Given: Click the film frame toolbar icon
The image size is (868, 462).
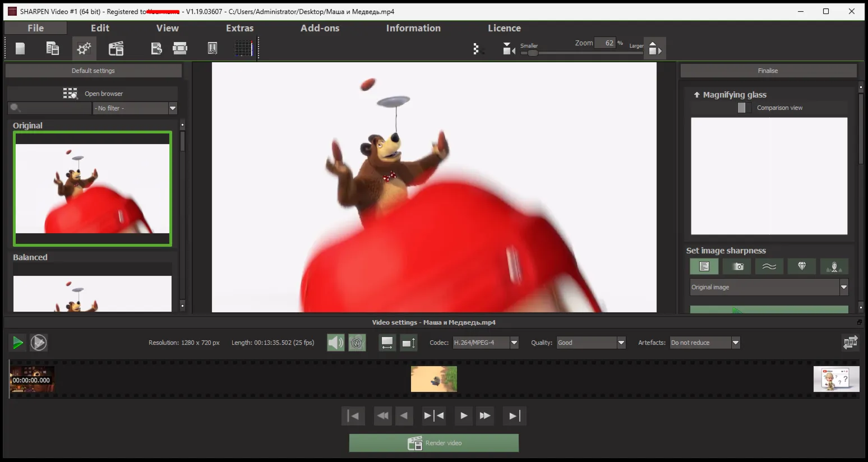Looking at the screenshot, I should tap(180, 48).
